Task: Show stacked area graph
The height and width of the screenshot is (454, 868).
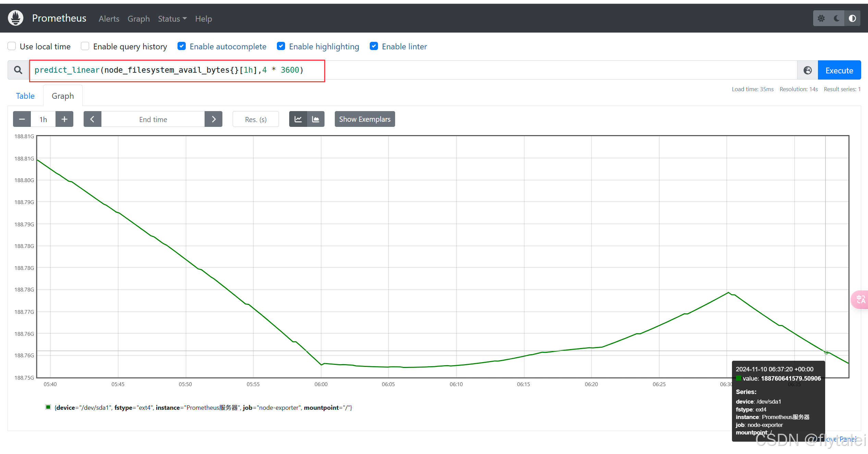Action: click(x=316, y=119)
